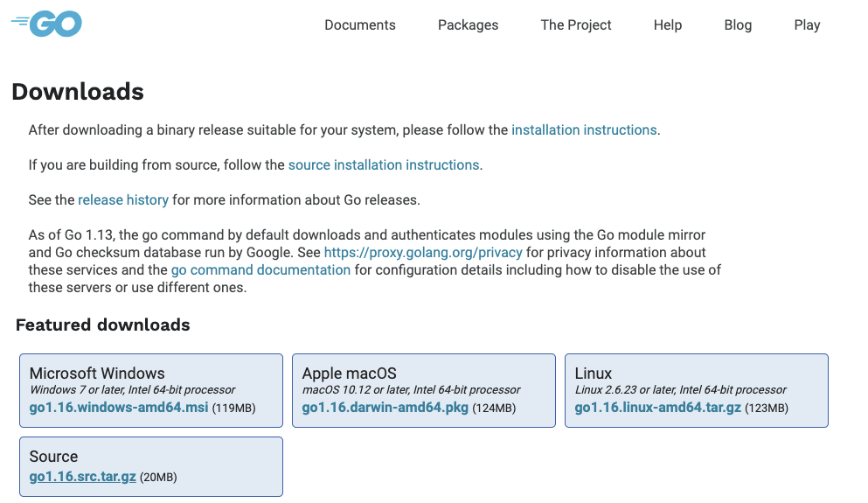Screen dimensions: 868x503
Task: Click 'macOS 10.12 or later' requirement text
Action: (412, 389)
